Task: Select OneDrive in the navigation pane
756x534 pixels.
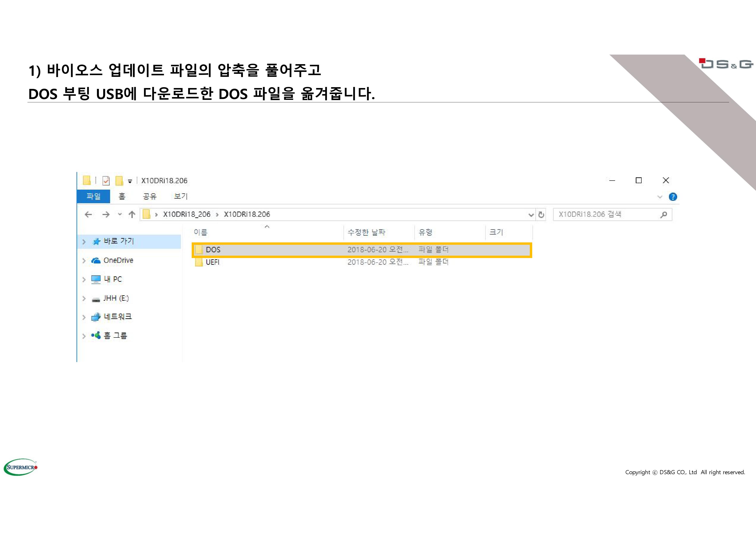Action: coord(118,260)
